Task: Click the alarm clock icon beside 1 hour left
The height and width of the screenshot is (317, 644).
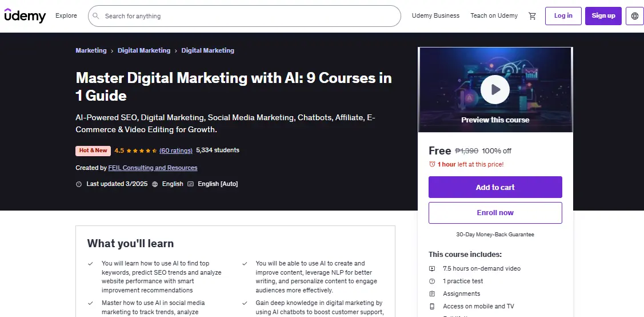Action: (x=432, y=164)
